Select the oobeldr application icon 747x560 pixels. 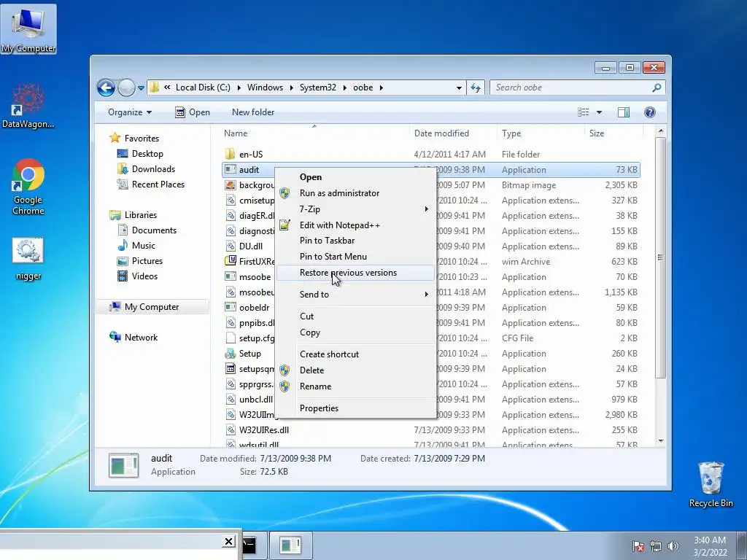pyautogui.click(x=231, y=308)
